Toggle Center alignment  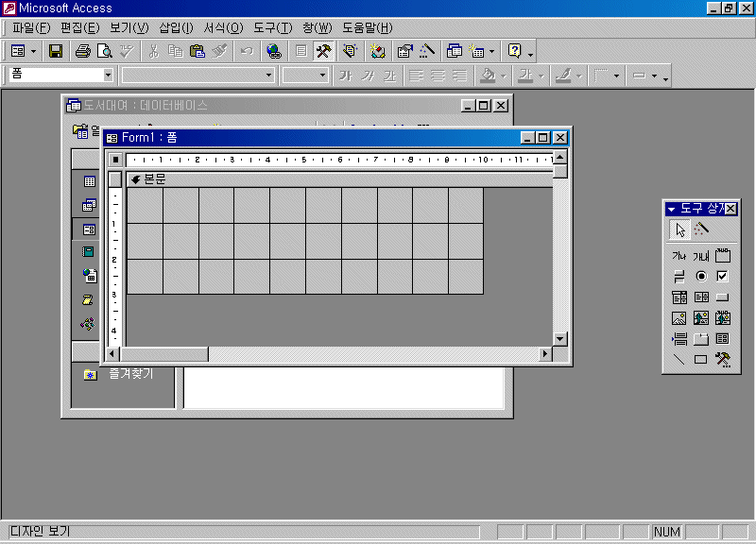coord(438,76)
